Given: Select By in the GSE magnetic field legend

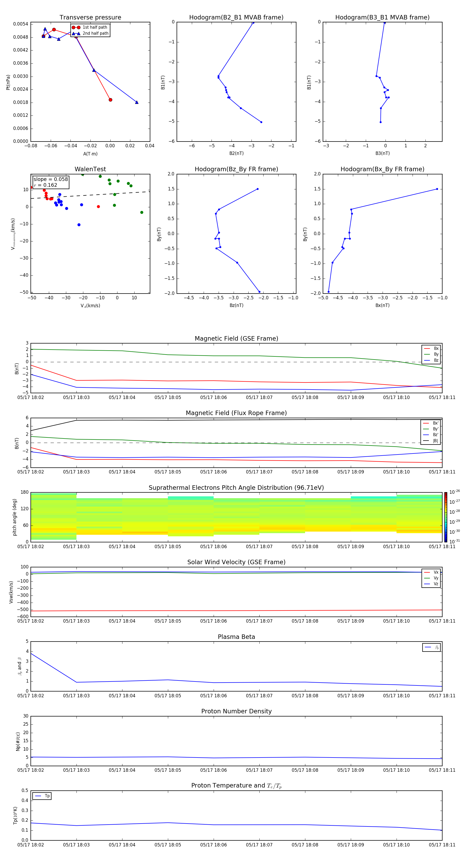Looking at the screenshot, I should [431, 355].
